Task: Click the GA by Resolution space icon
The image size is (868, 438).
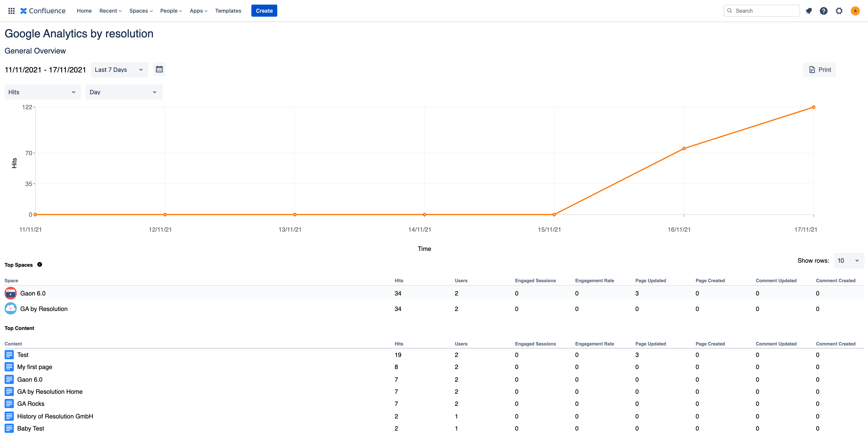Action: (x=10, y=308)
